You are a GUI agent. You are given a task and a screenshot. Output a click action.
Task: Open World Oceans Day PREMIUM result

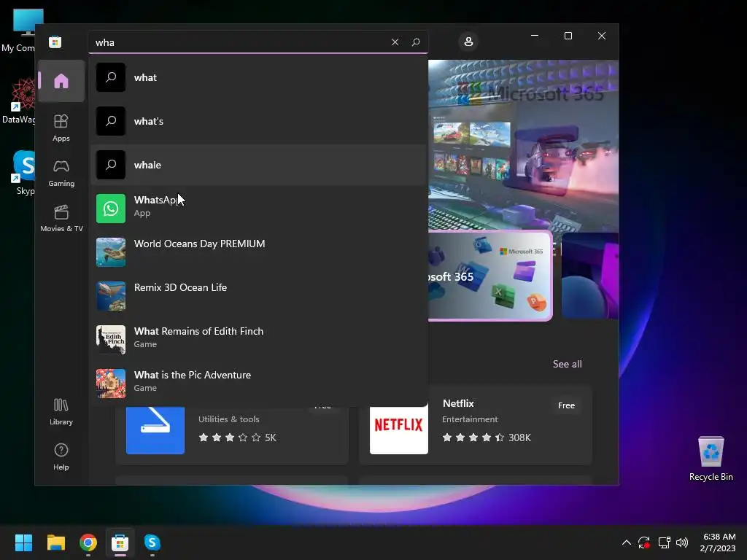click(x=258, y=252)
